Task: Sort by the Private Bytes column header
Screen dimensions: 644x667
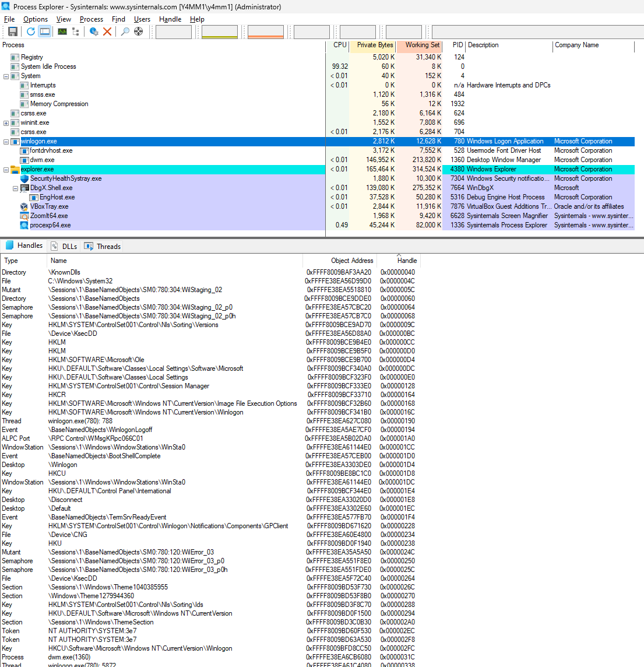Action: (374, 45)
